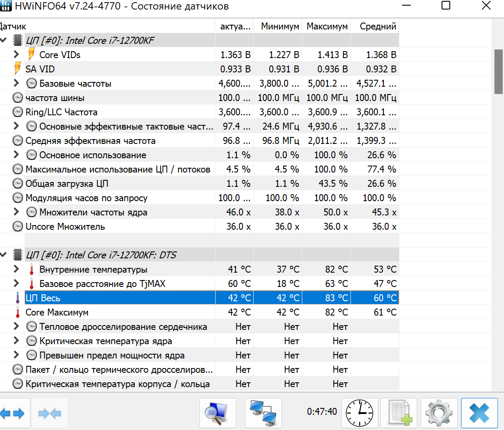Viewport: 504px width, 430px height.
Task: Click the vertical scrollbar thumb
Action: click(498, 72)
